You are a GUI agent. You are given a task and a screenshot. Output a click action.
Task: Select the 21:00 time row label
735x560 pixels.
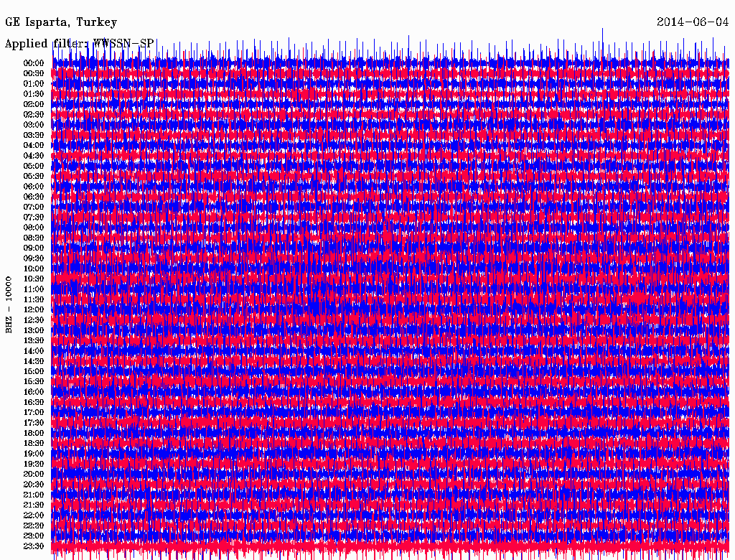tap(34, 495)
